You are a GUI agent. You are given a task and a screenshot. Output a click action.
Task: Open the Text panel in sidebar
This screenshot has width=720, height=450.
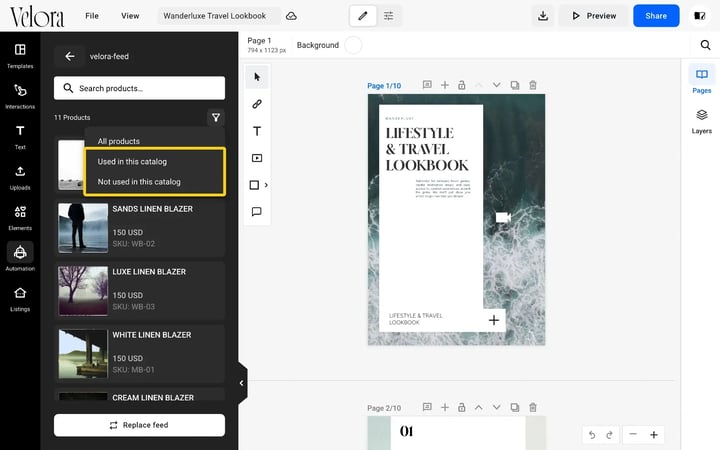[x=20, y=137]
